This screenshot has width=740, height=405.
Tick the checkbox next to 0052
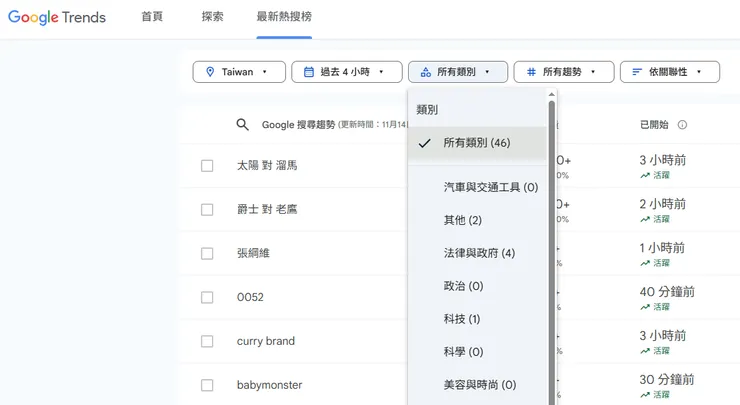point(207,297)
